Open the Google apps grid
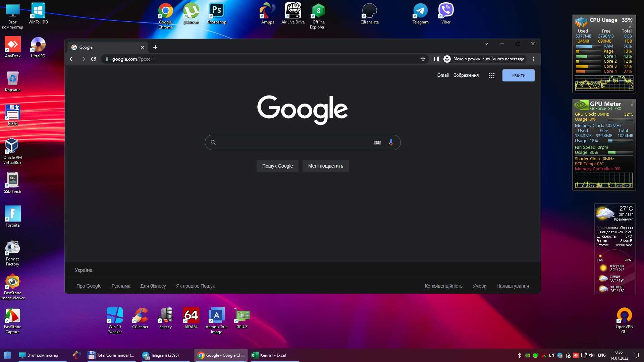 pos(491,75)
